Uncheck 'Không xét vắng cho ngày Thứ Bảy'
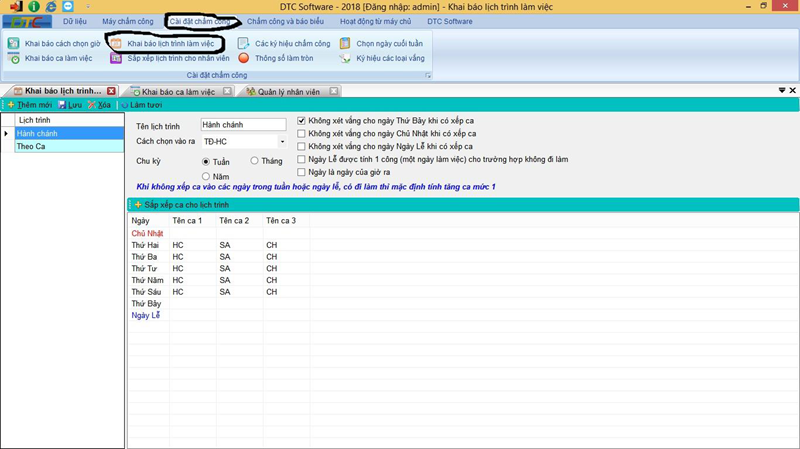Screen dimensions: 800x449 tap(302, 121)
